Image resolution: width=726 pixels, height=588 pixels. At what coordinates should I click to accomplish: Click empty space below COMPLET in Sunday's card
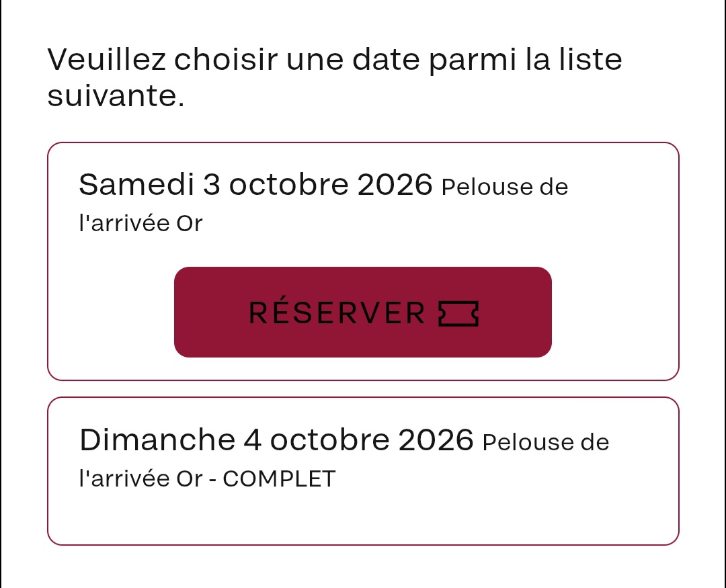pyautogui.click(x=362, y=516)
